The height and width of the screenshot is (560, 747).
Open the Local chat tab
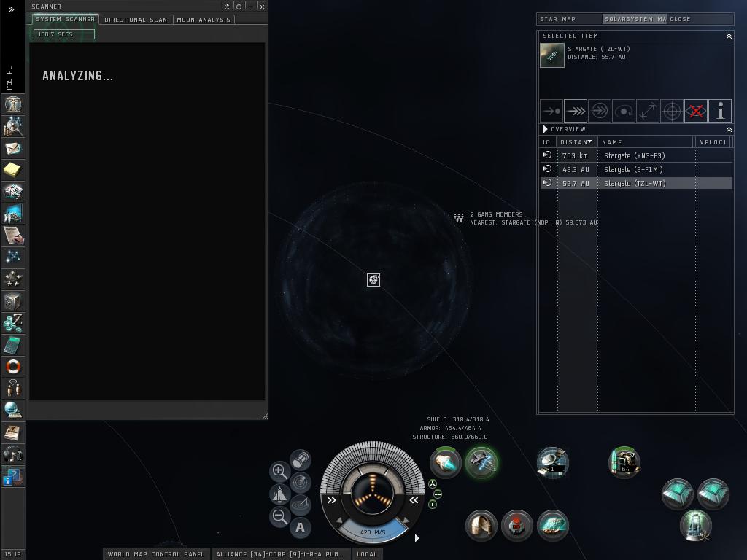[x=367, y=554]
